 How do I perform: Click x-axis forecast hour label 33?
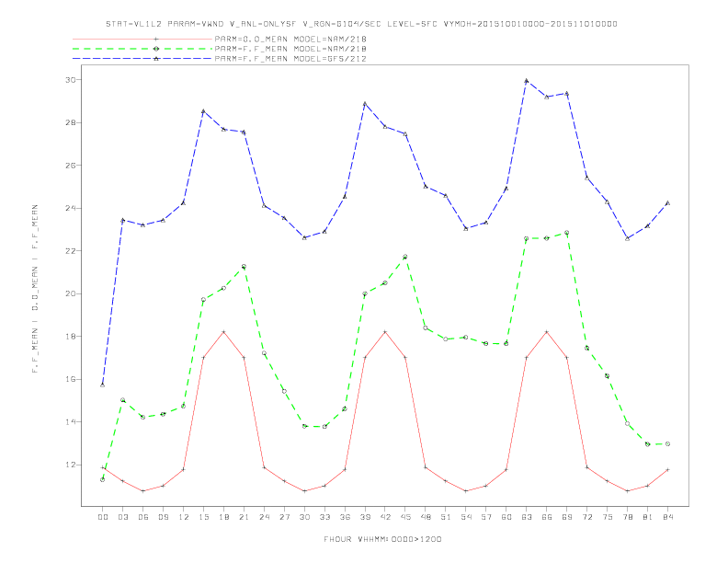click(x=324, y=517)
